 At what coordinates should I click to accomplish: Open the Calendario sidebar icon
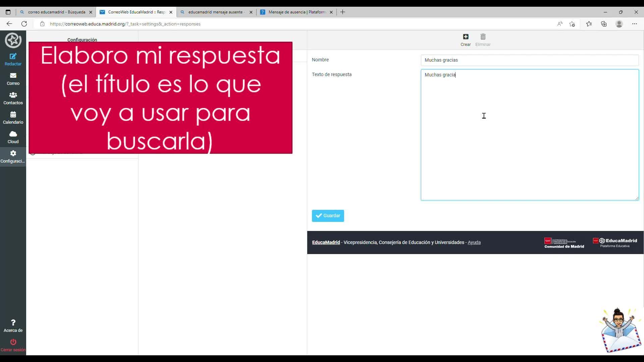13,118
